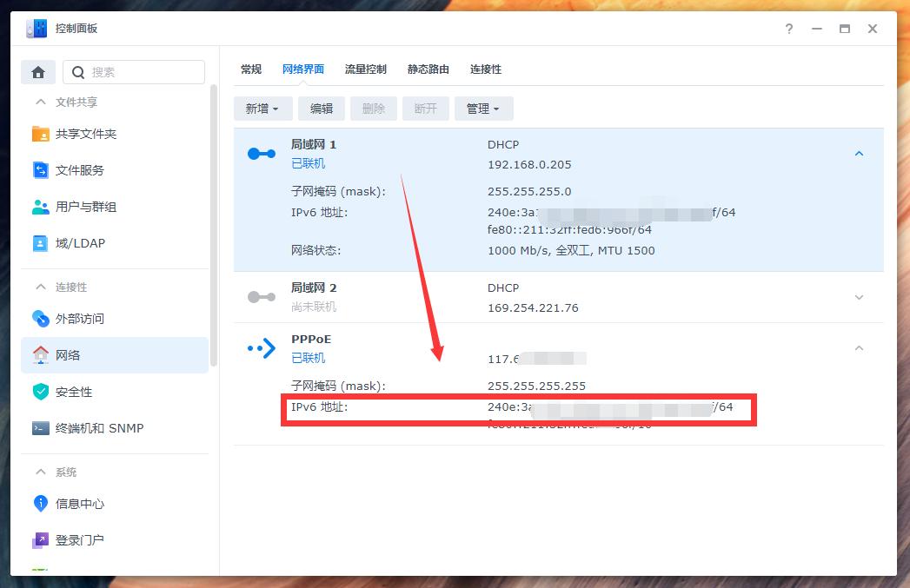Switch to the 流量控制 tab
The width and height of the screenshot is (910, 588).
coord(365,69)
